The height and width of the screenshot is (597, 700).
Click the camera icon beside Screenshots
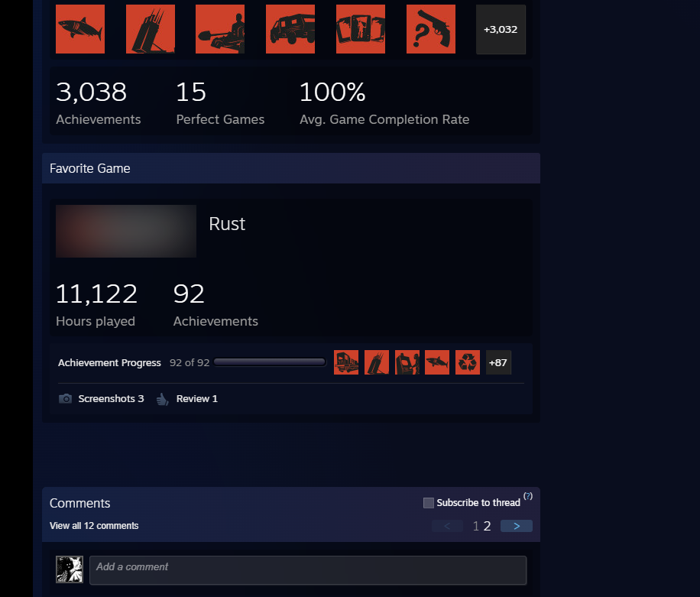pos(65,399)
